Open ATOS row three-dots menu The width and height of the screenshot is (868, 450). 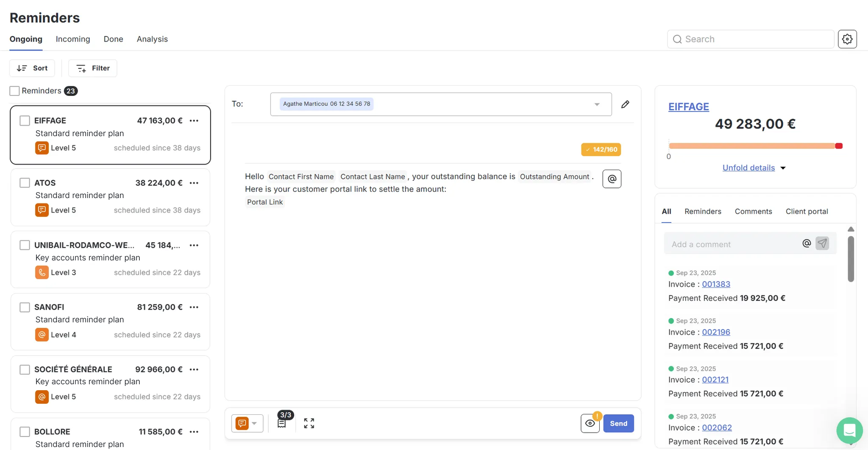click(194, 183)
